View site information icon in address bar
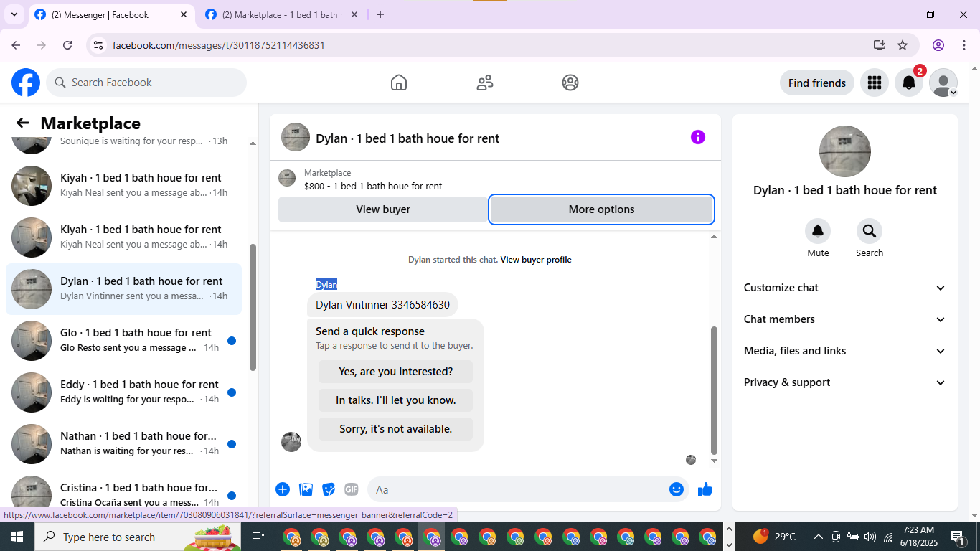 [x=99, y=45]
